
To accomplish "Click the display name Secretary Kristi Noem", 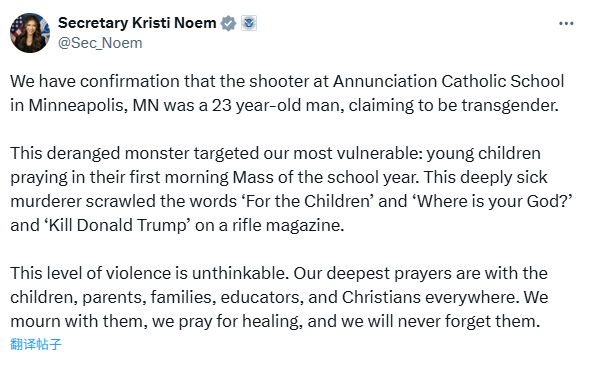I will click(137, 23).
